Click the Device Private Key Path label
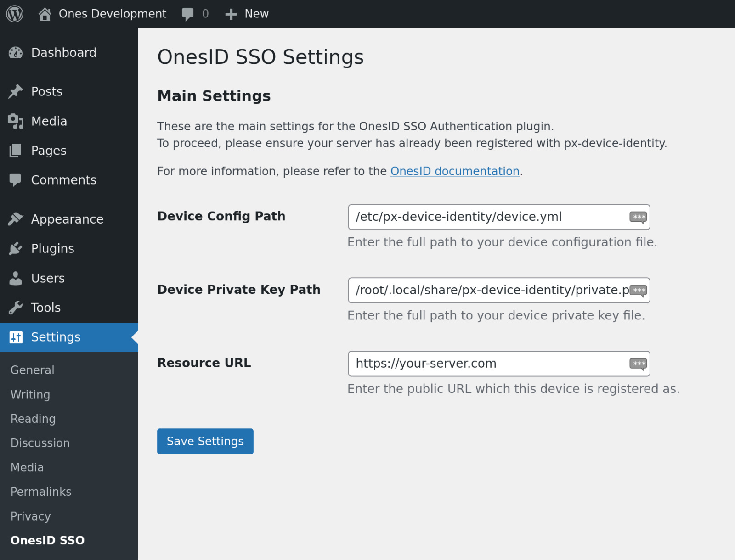735x560 pixels. tap(239, 290)
